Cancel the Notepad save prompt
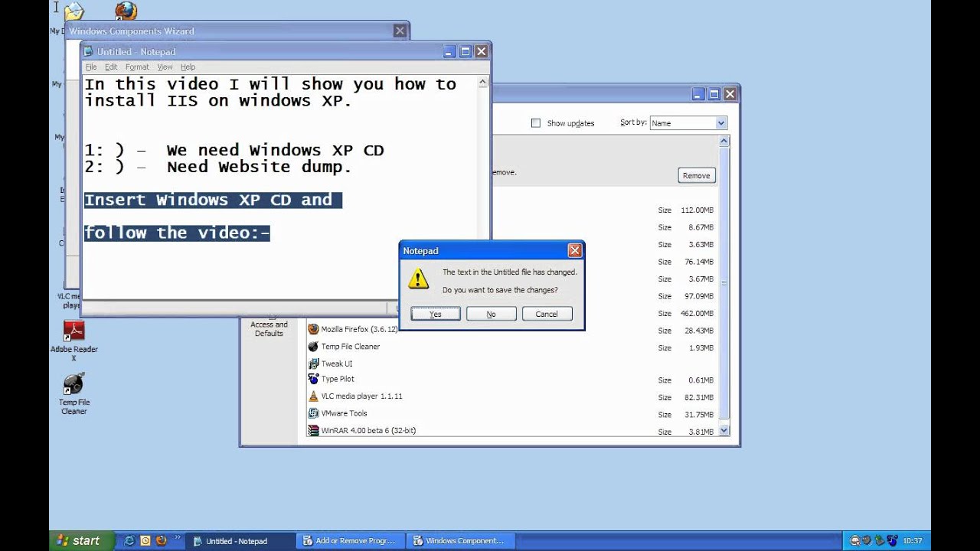This screenshot has width=980, height=551. pyautogui.click(x=547, y=314)
